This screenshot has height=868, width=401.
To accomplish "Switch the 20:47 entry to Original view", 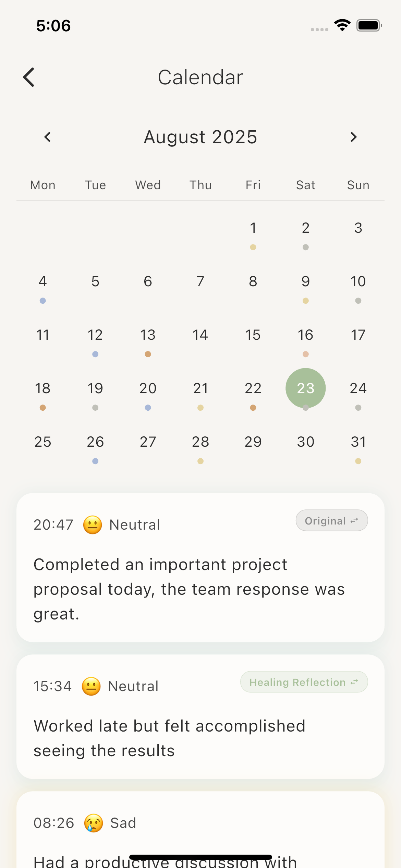I will click(x=331, y=520).
